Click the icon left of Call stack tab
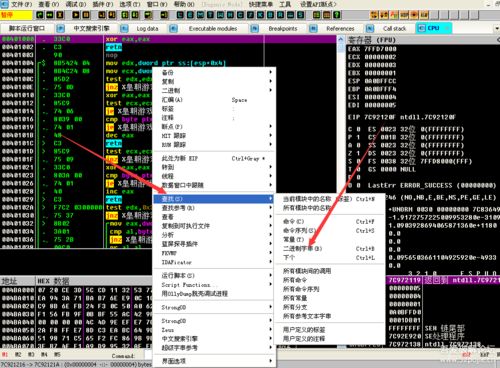The image size is (500, 368). (x=369, y=29)
